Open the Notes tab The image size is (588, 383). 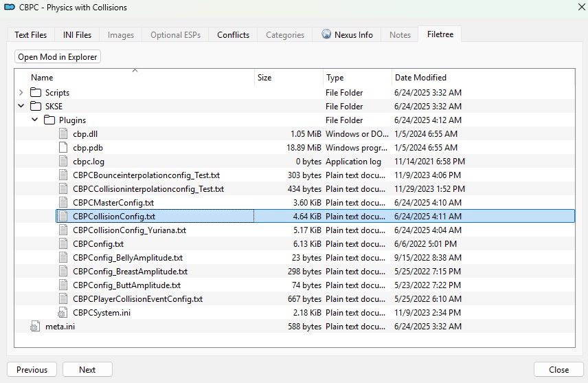click(400, 35)
